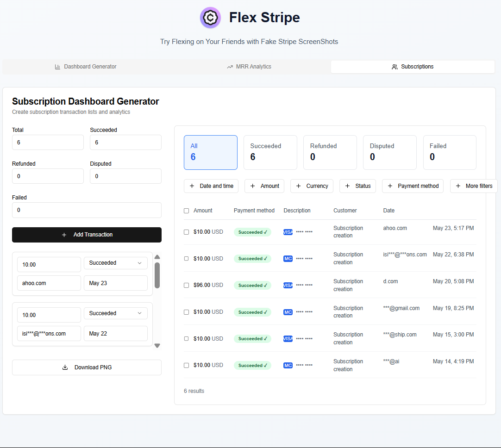Click the ahoo.com email input field
The width and height of the screenshot is (501, 448).
[49, 283]
